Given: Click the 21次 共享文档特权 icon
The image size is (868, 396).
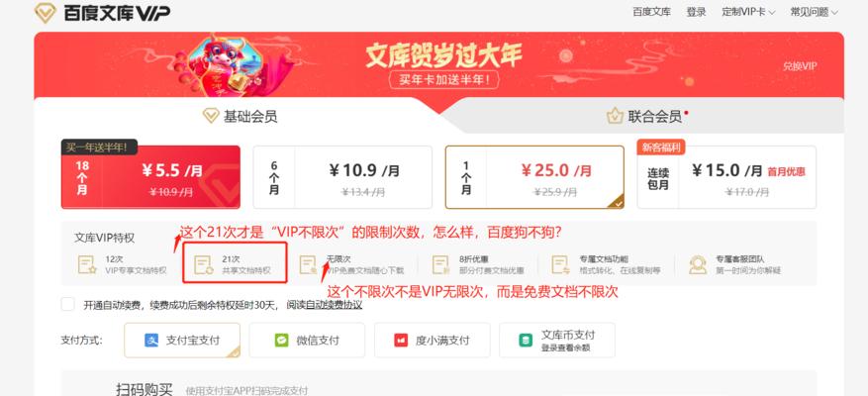Looking at the screenshot, I should click(203, 264).
